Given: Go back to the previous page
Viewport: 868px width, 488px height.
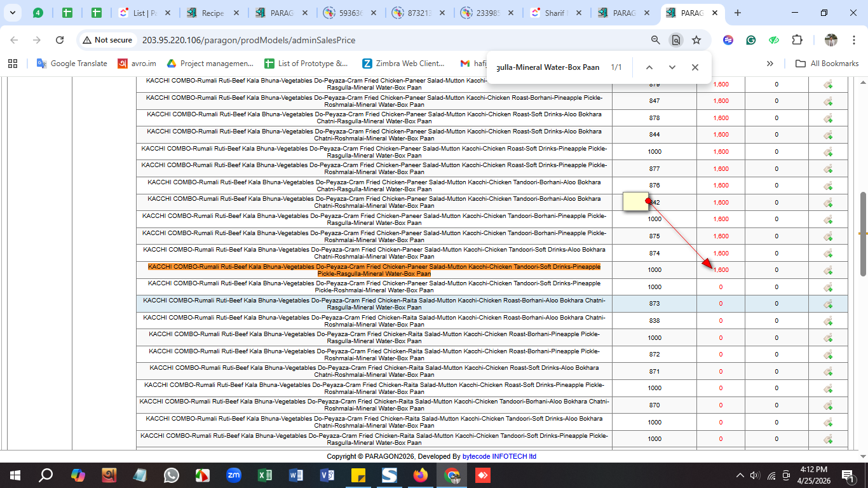Looking at the screenshot, I should [14, 40].
